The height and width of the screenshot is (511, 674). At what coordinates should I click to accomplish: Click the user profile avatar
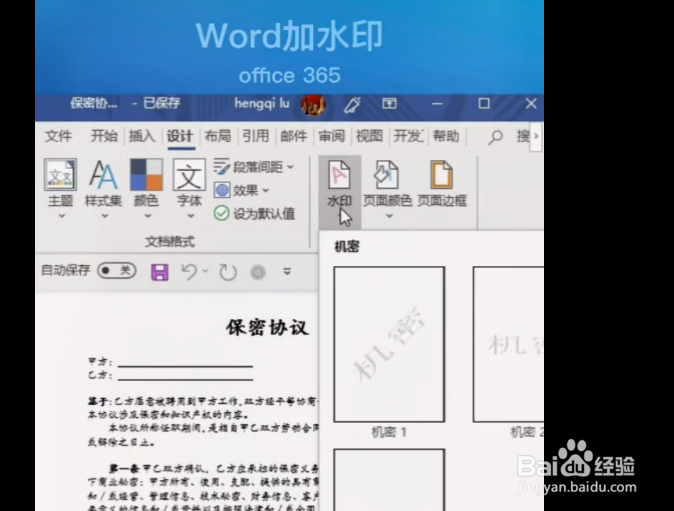[x=313, y=105]
